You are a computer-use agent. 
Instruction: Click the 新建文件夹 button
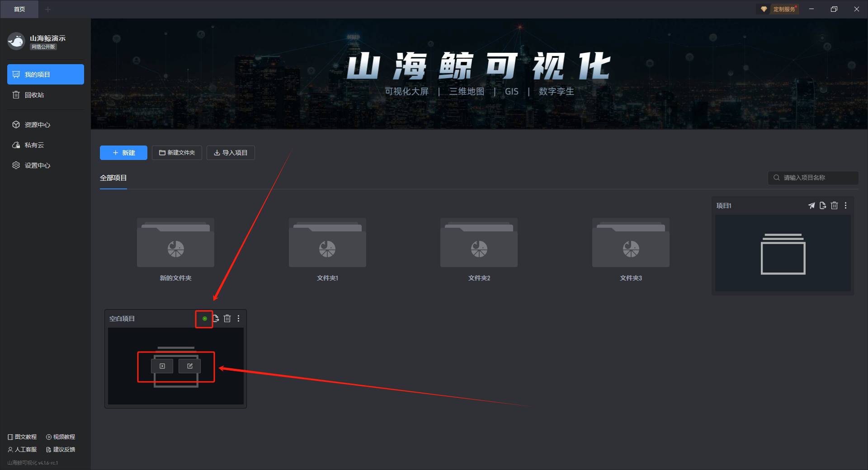point(177,153)
